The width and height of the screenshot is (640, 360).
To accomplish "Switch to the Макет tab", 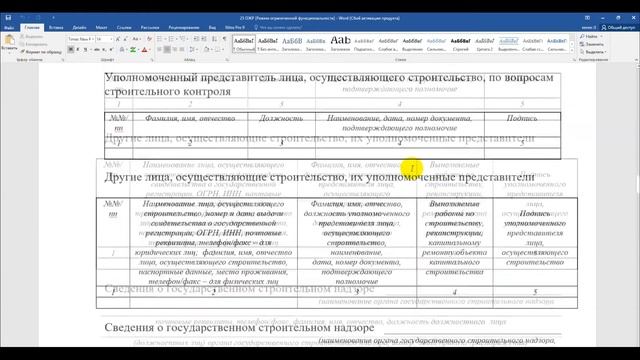I will 101,27.
